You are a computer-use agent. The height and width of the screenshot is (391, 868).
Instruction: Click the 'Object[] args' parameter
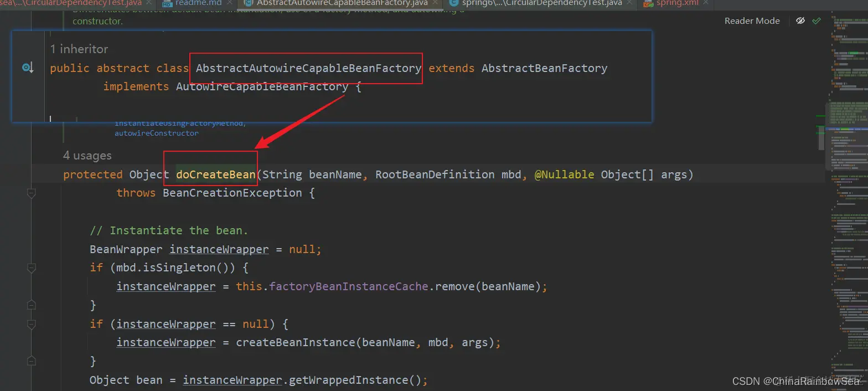(643, 174)
